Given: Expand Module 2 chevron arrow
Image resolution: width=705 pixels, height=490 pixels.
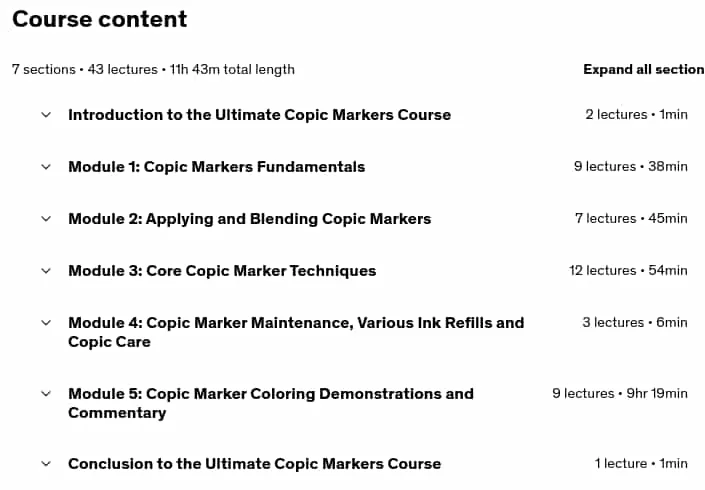Looking at the screenshot, I should [46, 219].
